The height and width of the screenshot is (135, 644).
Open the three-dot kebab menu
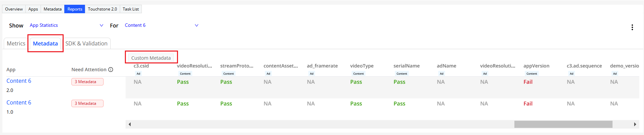coord(632,27)
